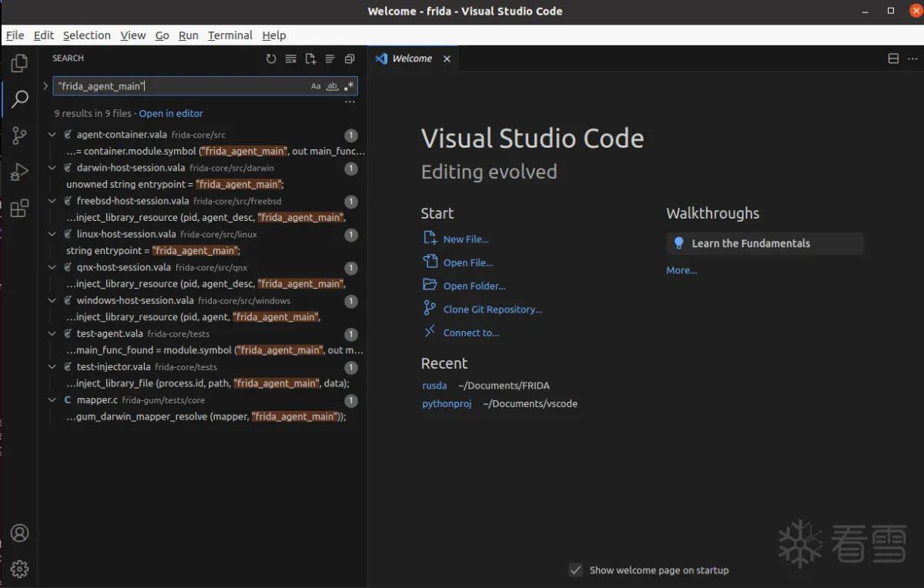Collapse the agent-container.vala result group
The width and height of the screenshot is (924, 588).
point(52,135)
